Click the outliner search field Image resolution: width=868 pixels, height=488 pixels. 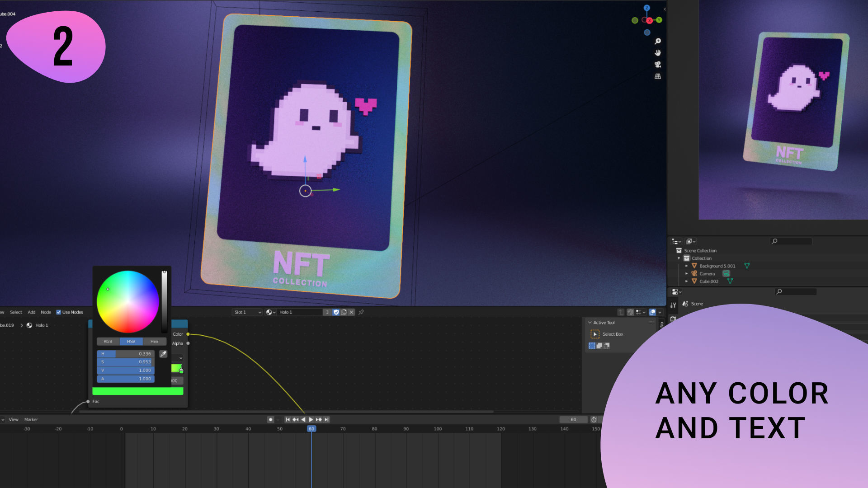click(x=792, y=241)
